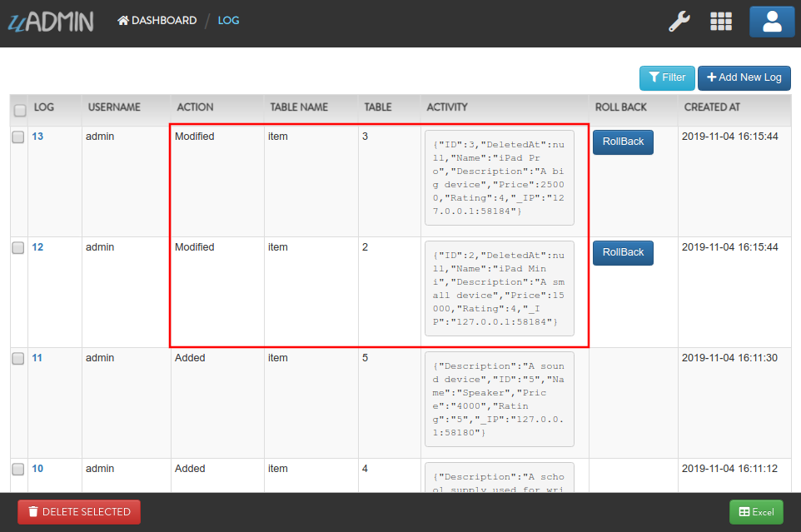Sort by CREATED AT column header
Image resolution: width=801 pixels, height=532 pixels.
click(712, 107)
